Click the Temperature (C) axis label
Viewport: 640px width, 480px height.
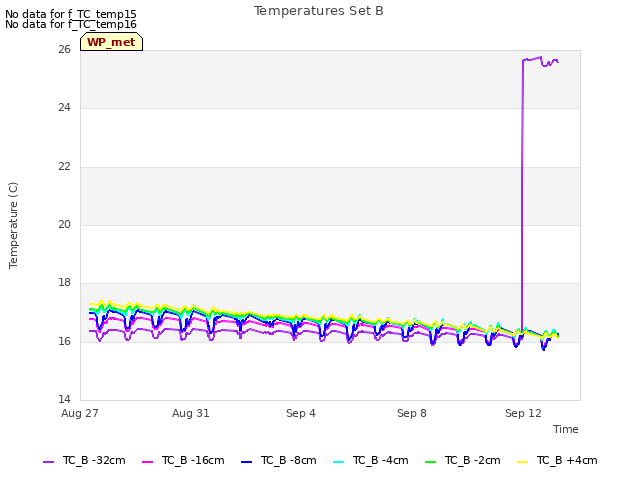pyautogui.click(x=13, y=225)
